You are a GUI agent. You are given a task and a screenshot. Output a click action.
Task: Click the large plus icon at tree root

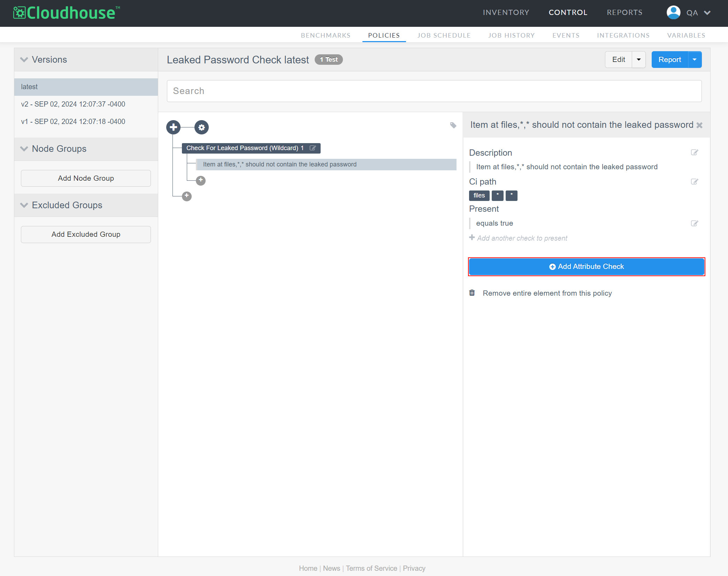pos(174,127)
